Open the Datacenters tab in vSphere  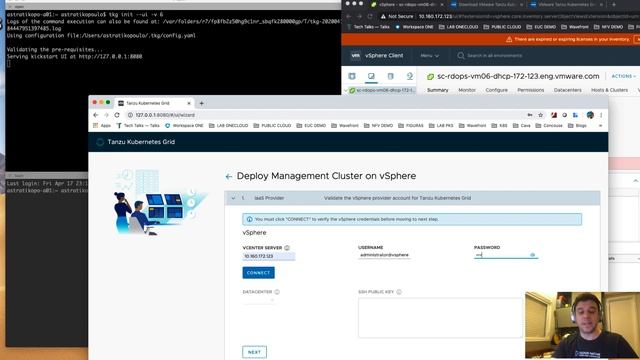[567, 90]
